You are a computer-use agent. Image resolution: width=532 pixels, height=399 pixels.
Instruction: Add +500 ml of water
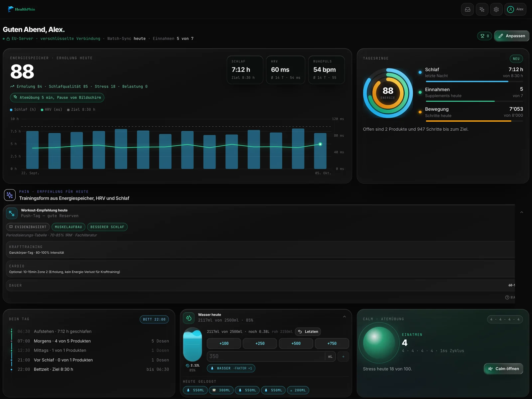coord(296,343)
